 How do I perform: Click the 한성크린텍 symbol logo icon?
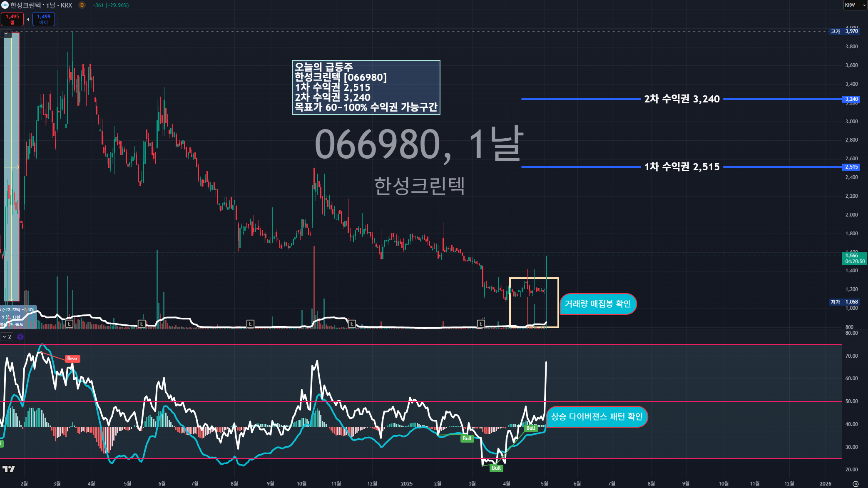pyautogui.click(x=5, y=5)
